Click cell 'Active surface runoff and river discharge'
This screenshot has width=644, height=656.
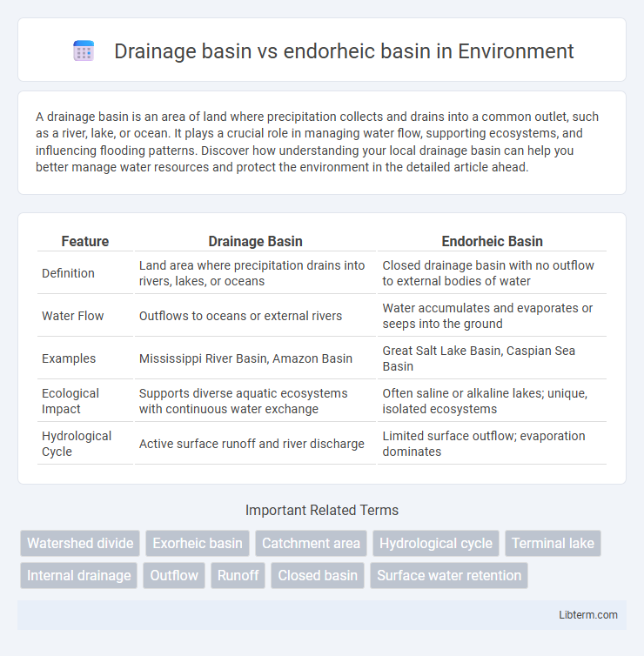(x=255, y=444)
